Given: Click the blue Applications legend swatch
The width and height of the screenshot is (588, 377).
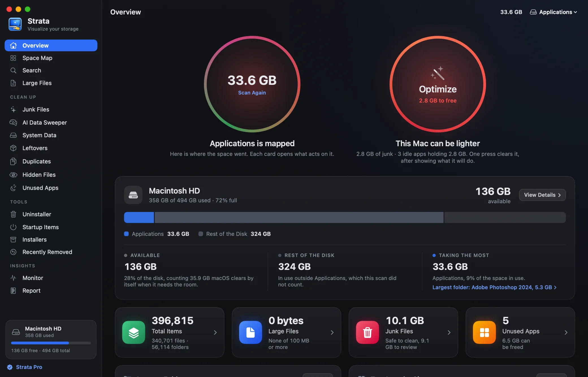Looking at the screenshot, I should [x=126, y=234].
